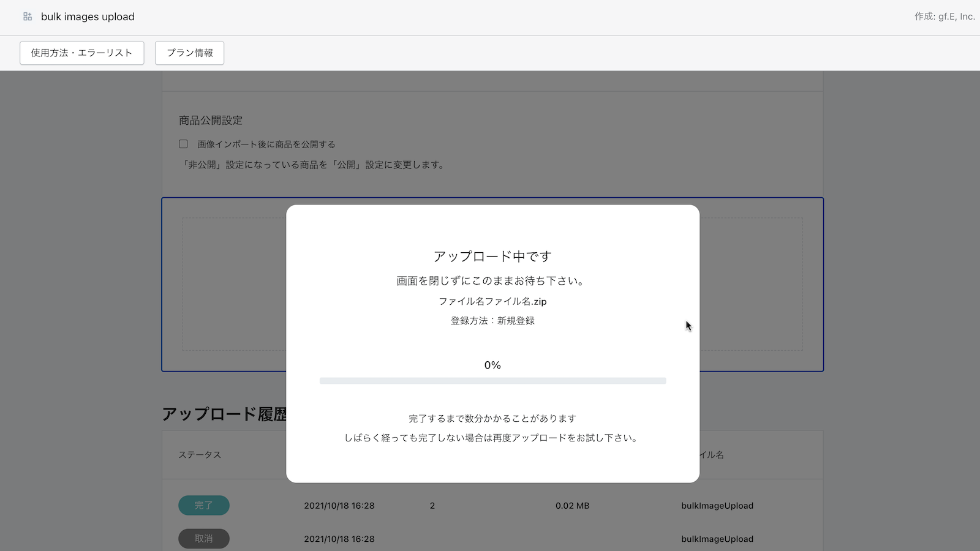Image resolution: width=980 pixels, height=551 pixels.
Task: Click the ファイル名ファイル名.zip file name
Action: 492,301
